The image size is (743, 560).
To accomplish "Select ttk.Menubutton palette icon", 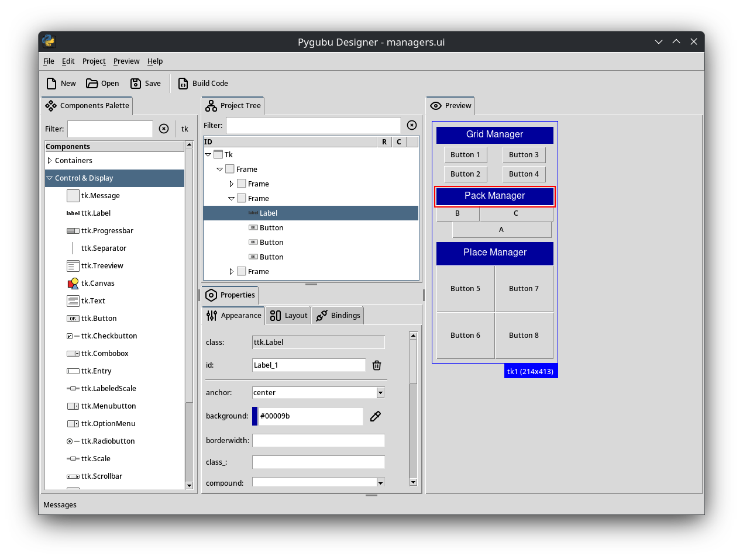I will click(73, 406).
